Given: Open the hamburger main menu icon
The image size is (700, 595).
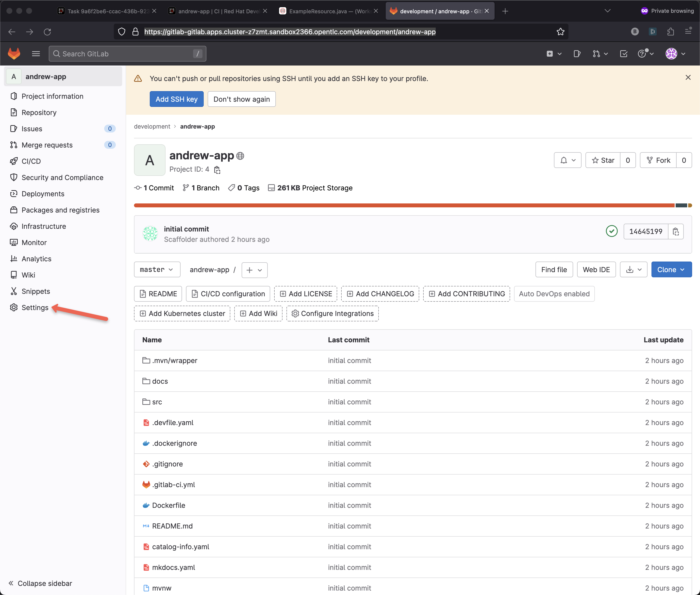Looking at the screenshot, I should [x=36, y=54].
